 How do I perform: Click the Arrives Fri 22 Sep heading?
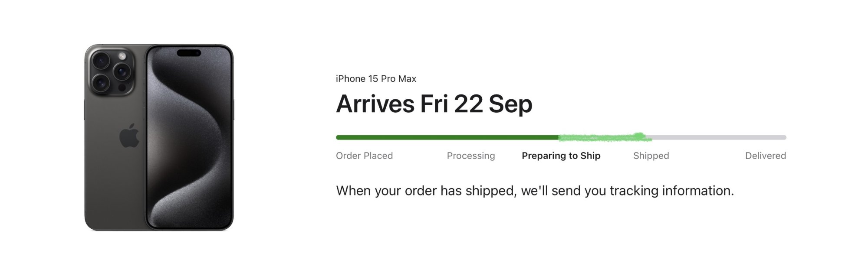pyautogui.click(x=434, y=104)
